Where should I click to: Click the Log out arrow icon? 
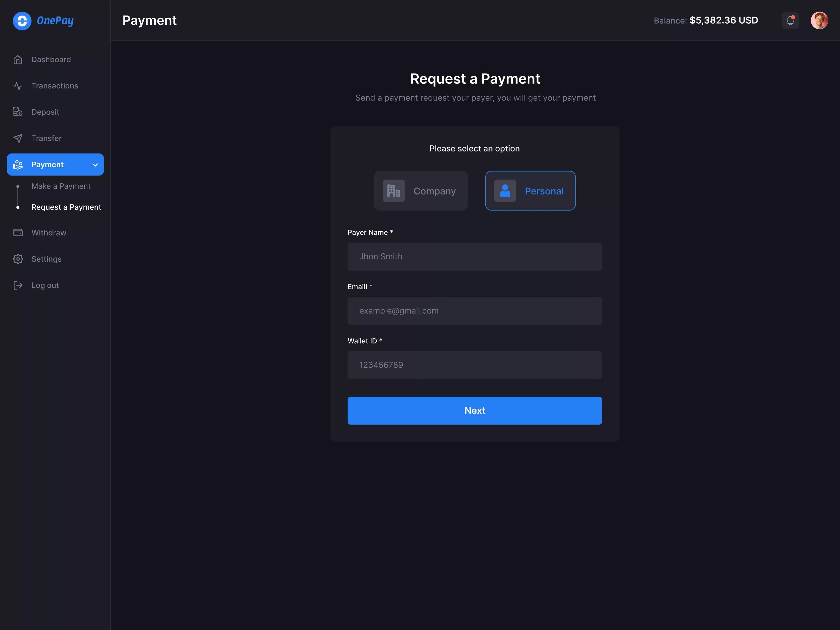[x=18, y=285]
